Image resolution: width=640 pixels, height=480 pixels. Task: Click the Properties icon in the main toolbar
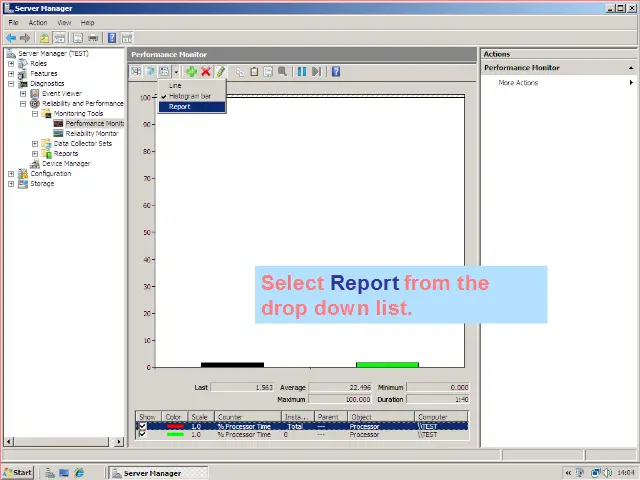click(x=78, y=38)
